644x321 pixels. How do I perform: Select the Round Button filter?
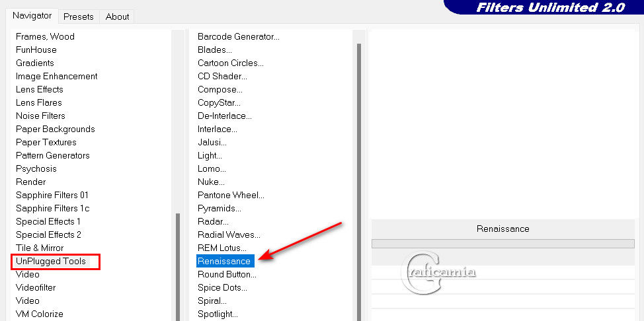tap(227, 274)
